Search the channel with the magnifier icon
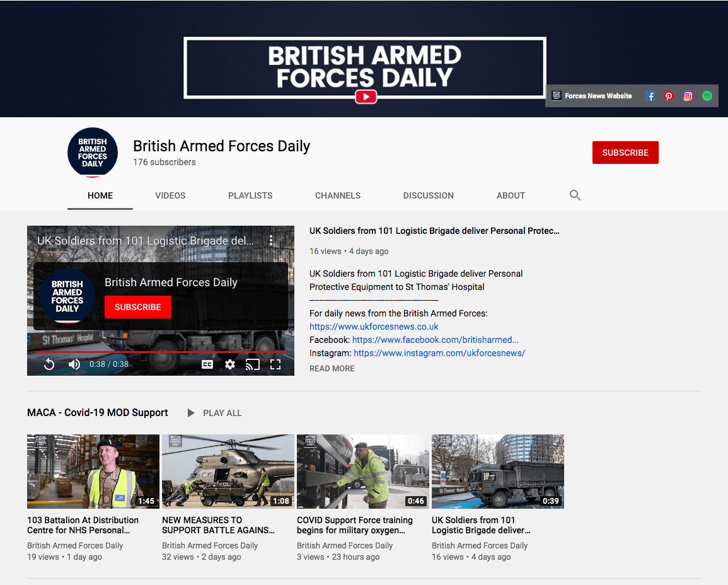The image size is (728, 585). (x=575, y=195)
